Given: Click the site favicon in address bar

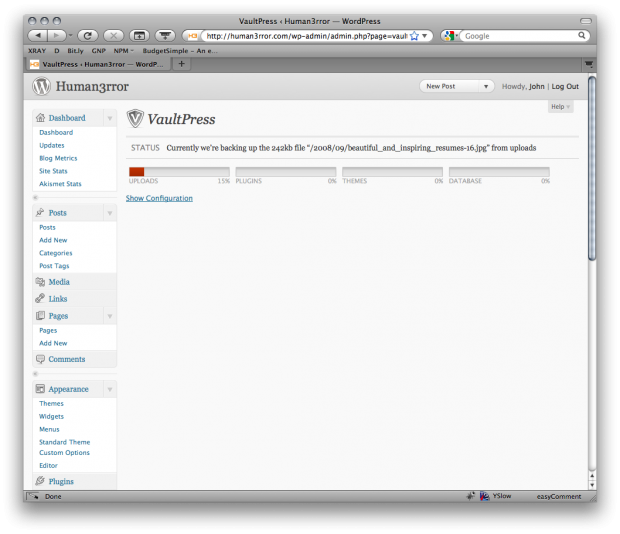Looking at the screenshot, I should click(x=193, y=36).
